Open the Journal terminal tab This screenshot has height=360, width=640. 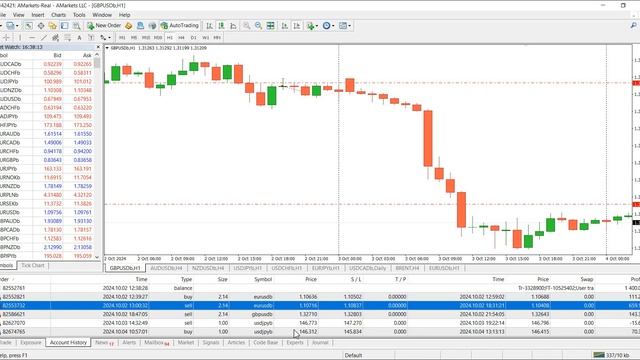320,342
